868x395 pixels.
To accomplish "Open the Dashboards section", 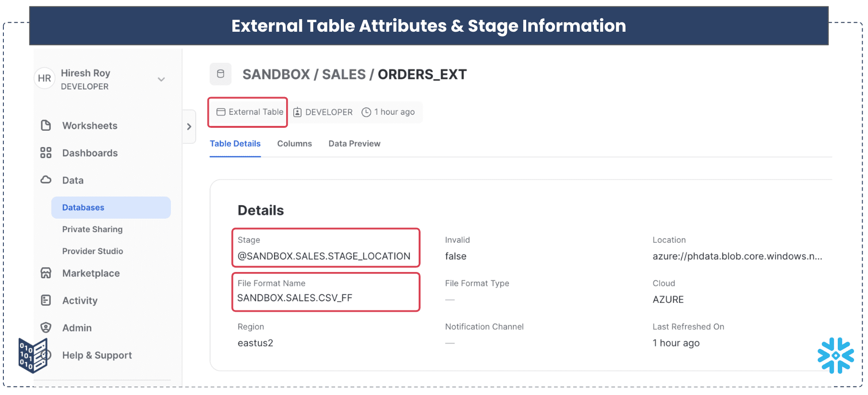I will coord(90,153).
